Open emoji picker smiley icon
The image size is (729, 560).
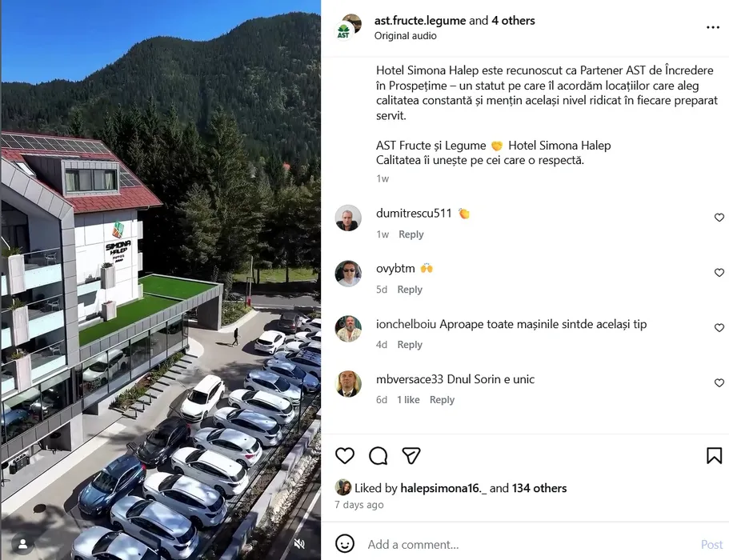(345, 543)
